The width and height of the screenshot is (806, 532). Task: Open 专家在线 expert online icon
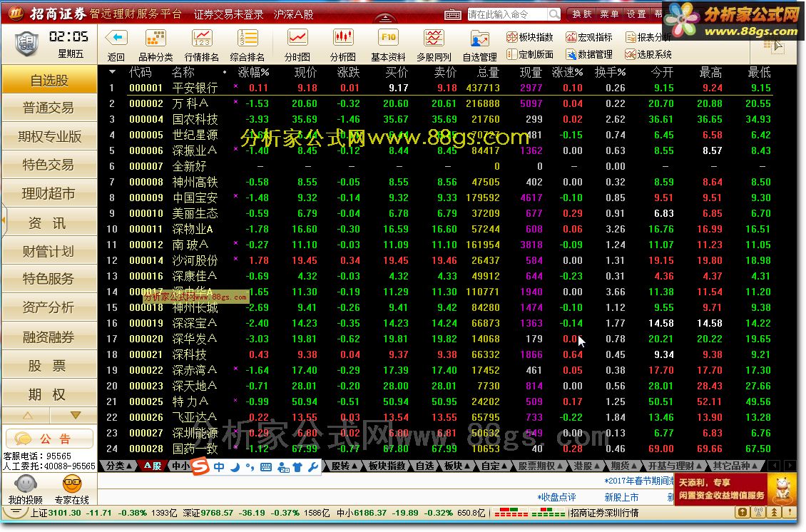point(72,484)
